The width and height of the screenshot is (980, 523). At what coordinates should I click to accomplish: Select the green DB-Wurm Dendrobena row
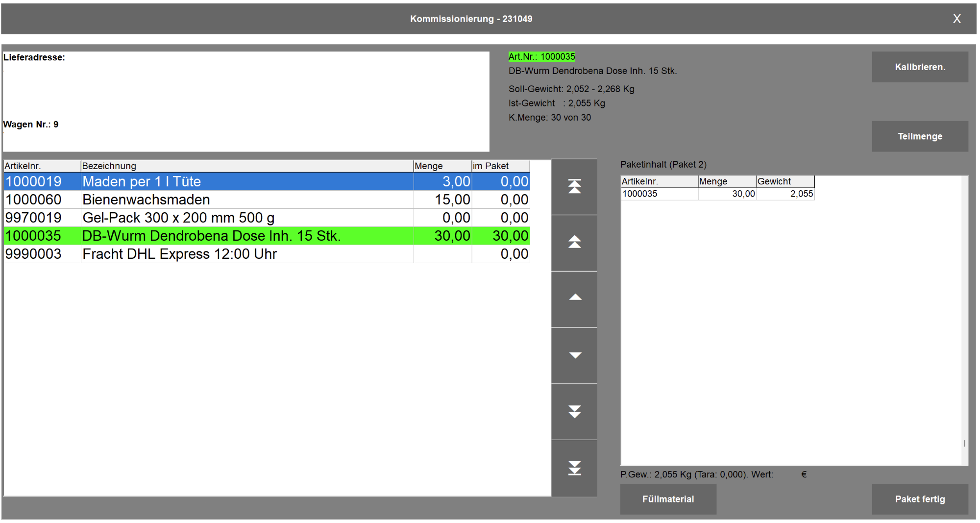coord(267,236)
